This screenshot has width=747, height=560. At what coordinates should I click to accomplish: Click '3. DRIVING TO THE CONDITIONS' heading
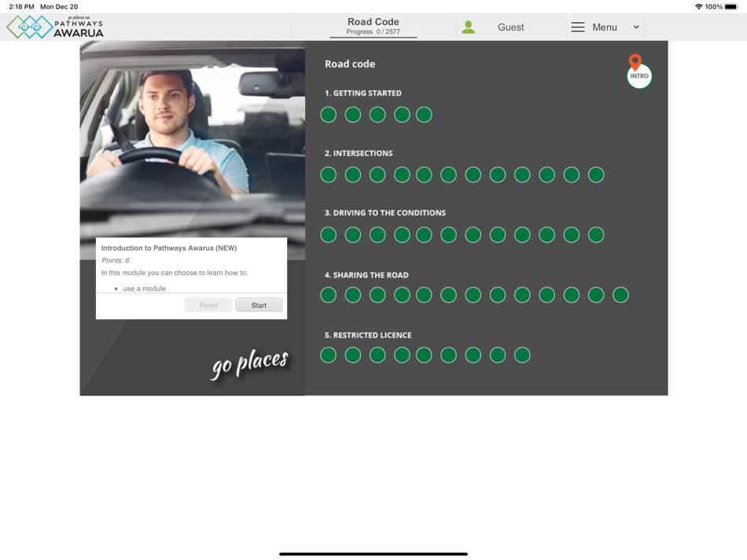[x=385, y=212]
